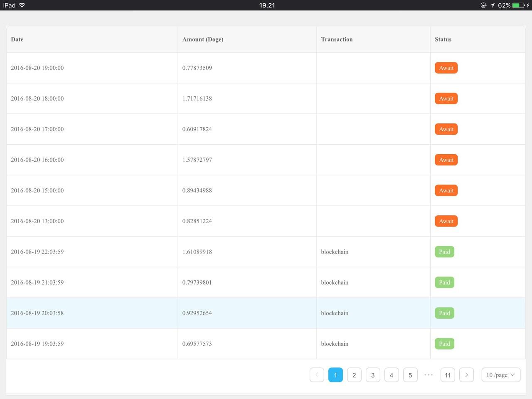Viewport: 532px width, 399px height.
Task: Open blockchain link for 1.61089918 payment
Action: tap(335, 252)
